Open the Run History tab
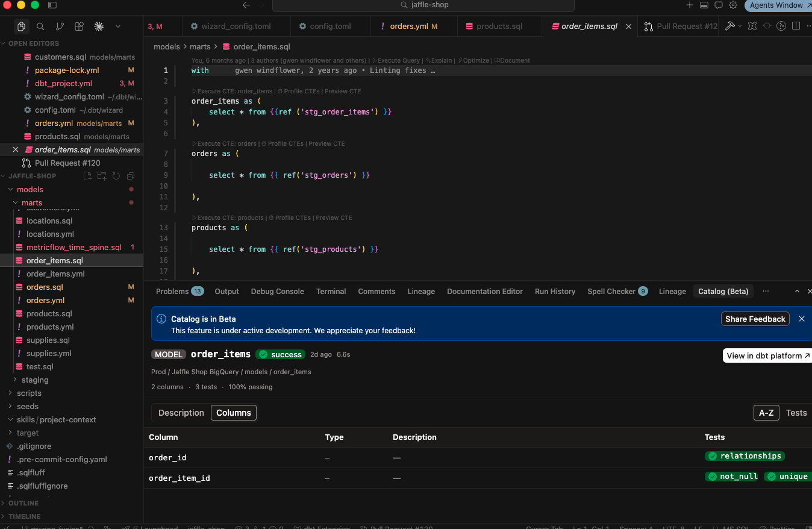 (x=555, y=291)
